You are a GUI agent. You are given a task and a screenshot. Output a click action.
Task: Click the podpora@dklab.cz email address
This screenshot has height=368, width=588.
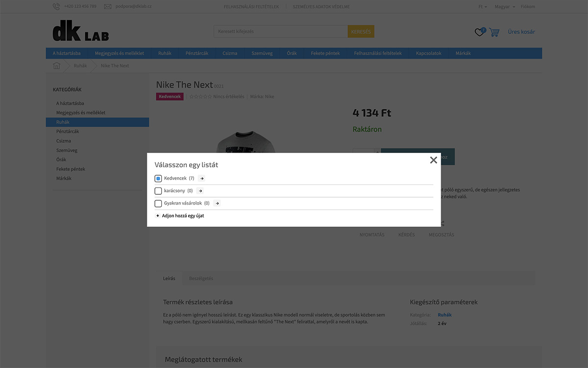coord(134,7)
